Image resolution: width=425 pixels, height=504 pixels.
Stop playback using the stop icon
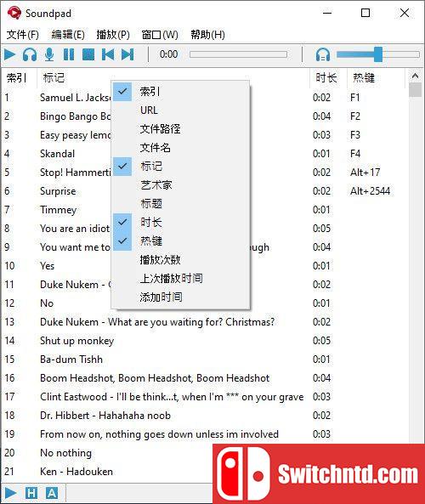coord(88,54)
